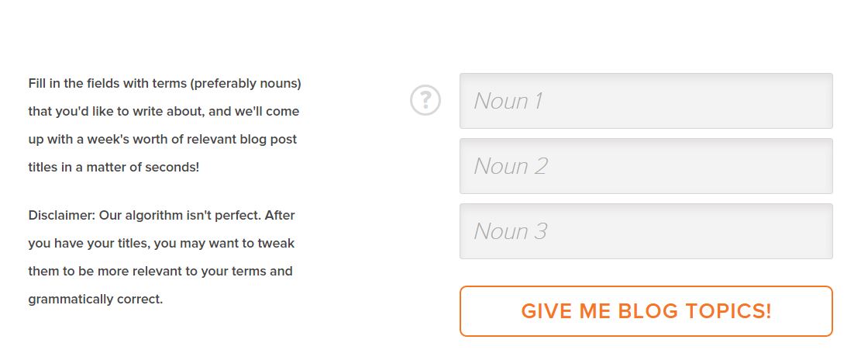Click the line 'them to be more relevant'
868x350 pixels.
click(160, 272)
